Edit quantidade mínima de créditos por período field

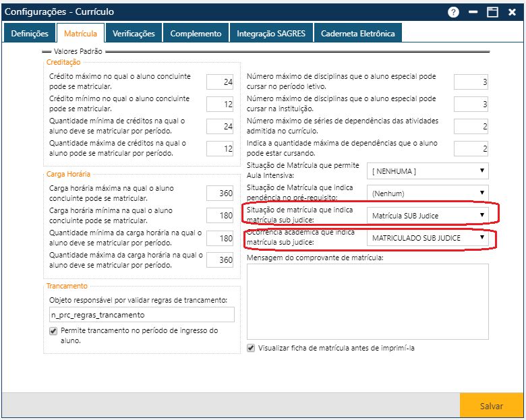click(220, 127)
